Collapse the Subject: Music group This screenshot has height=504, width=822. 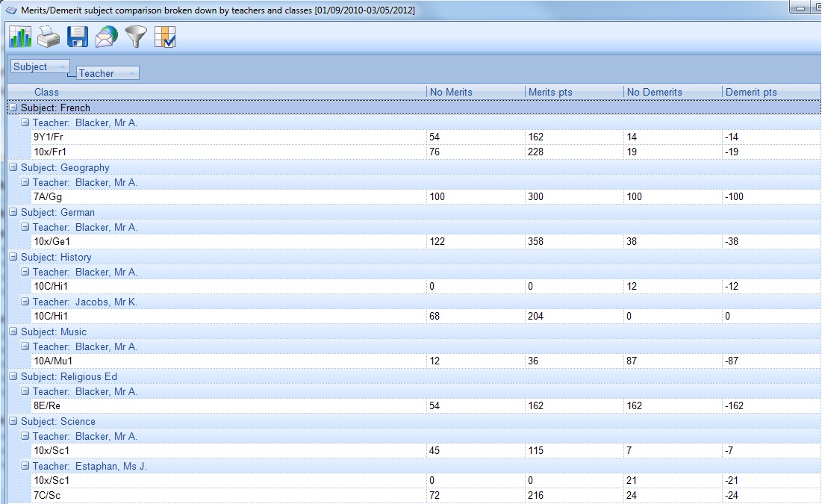tap(13, 332)
